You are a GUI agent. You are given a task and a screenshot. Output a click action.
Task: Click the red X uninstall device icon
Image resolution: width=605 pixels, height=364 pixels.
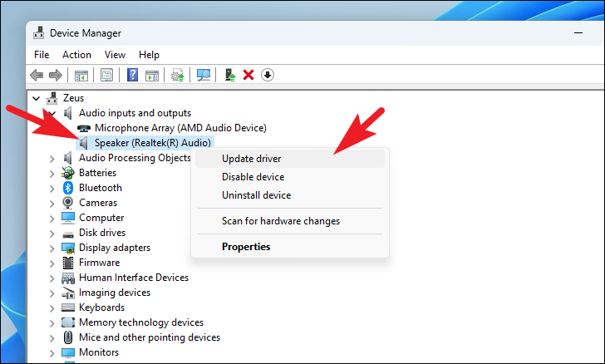[248, 75]
